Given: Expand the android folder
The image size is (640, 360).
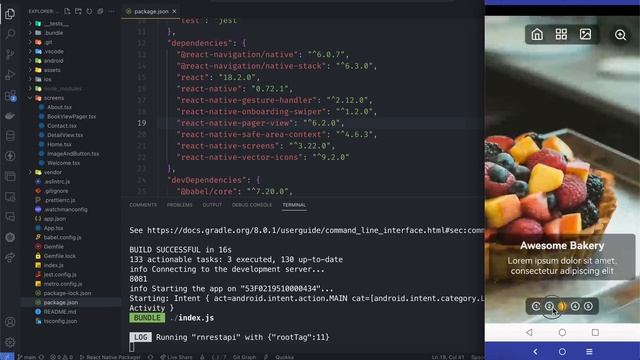Looking at the screenshot, I should pos(30,60).
